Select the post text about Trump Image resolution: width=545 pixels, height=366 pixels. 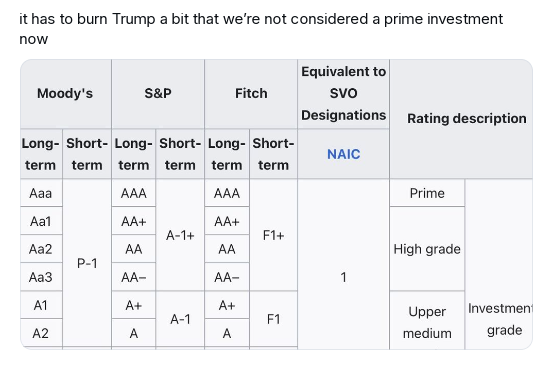pyautogui.click(x=261, y=29)
